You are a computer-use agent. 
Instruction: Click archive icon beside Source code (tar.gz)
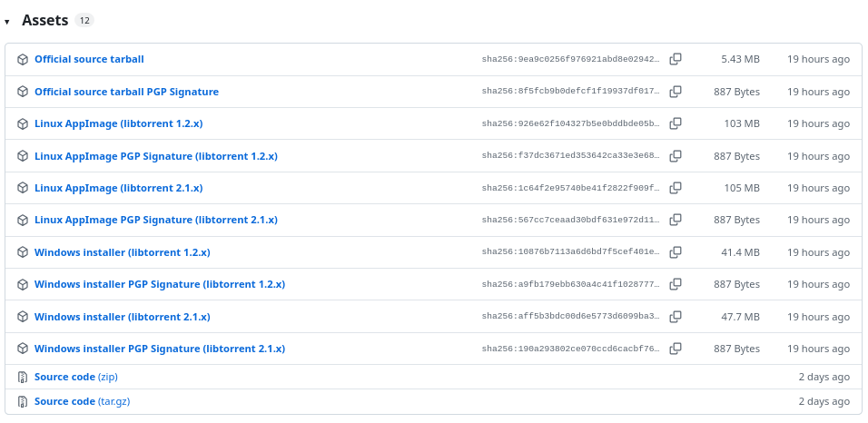pyautogui.click(x=23, y=401)
